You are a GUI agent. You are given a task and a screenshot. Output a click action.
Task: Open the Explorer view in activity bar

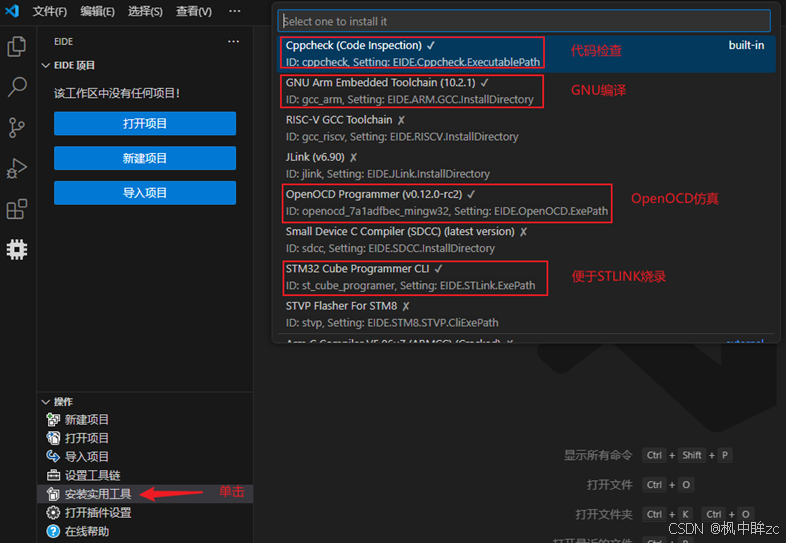coord(17,47)
